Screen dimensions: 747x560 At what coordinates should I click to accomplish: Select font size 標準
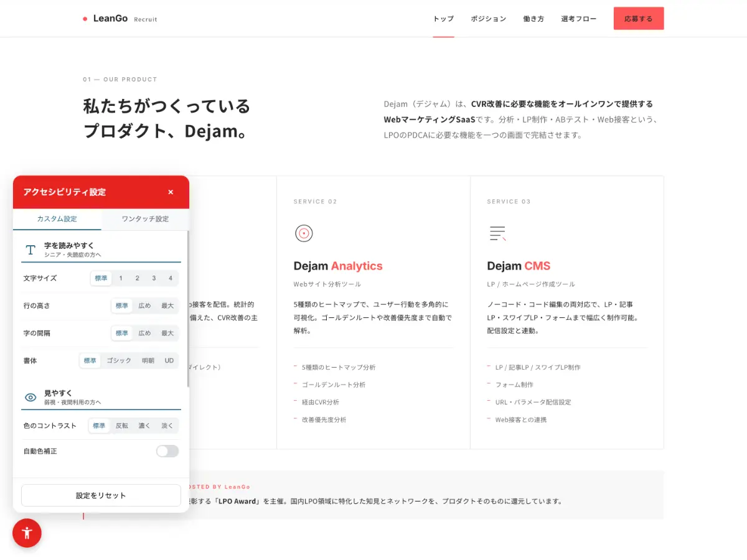[101, 278]
